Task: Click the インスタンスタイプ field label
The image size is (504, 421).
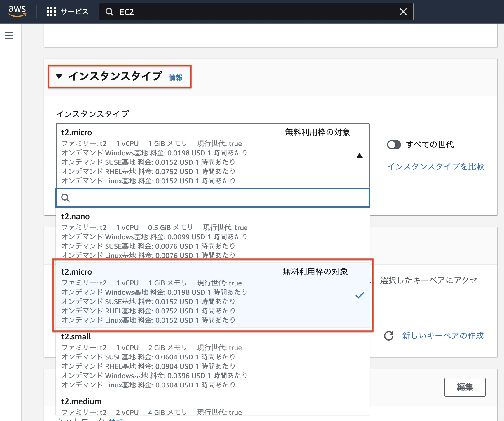Action: (92, 114)
